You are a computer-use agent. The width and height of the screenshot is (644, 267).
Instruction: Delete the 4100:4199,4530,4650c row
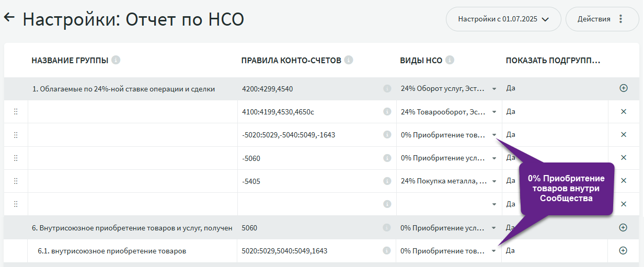(x=623, y=111)
